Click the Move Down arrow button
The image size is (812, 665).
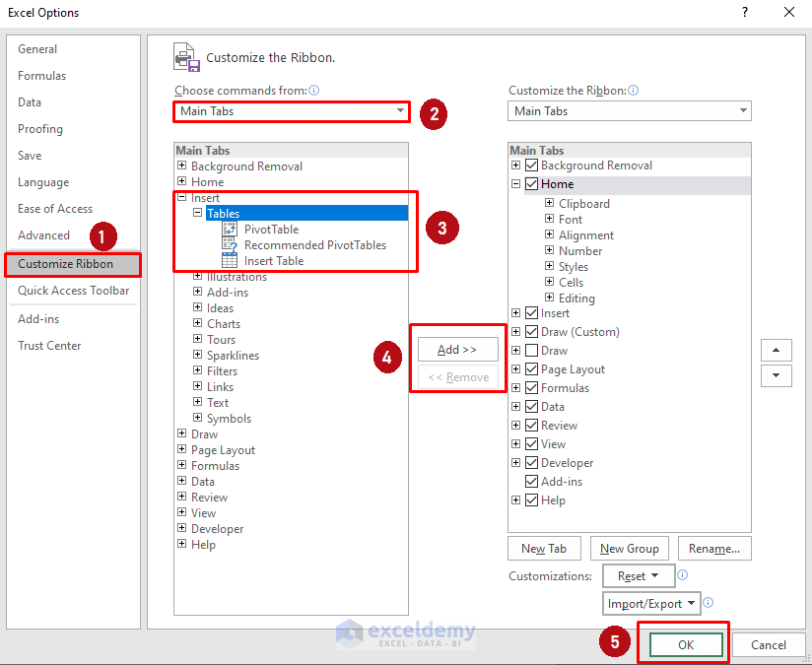click(x=776, y=375)
